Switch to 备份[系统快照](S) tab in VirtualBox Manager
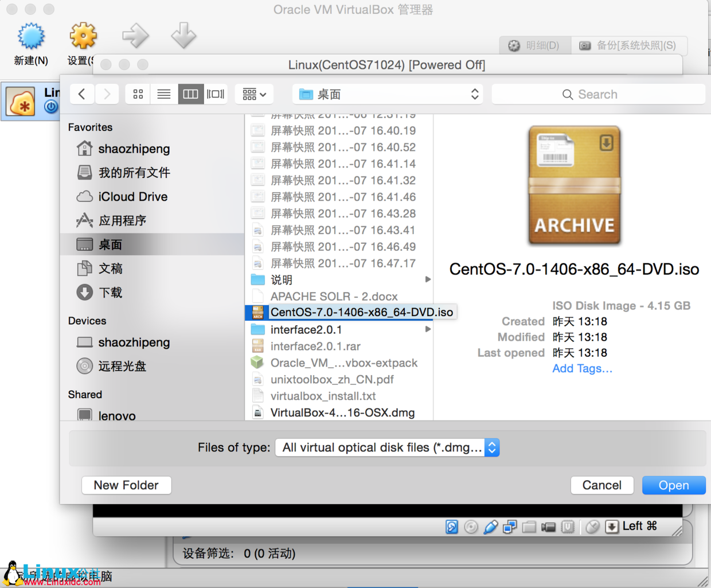Screen dimensions: 711x588 point(629,45)
